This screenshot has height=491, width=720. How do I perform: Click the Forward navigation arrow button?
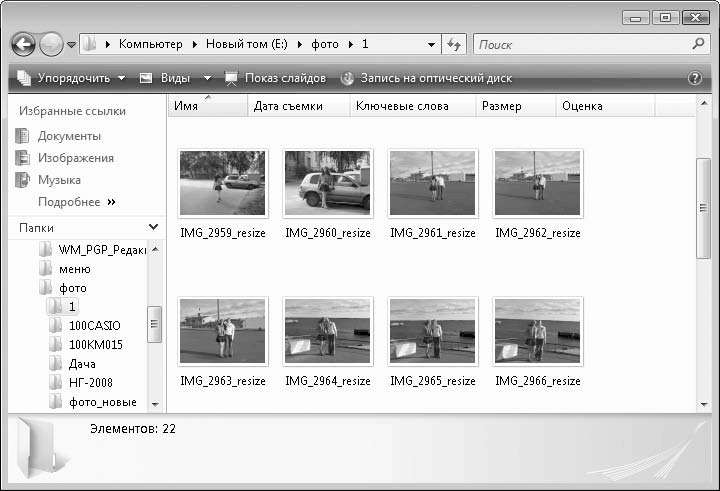point(51,45)
